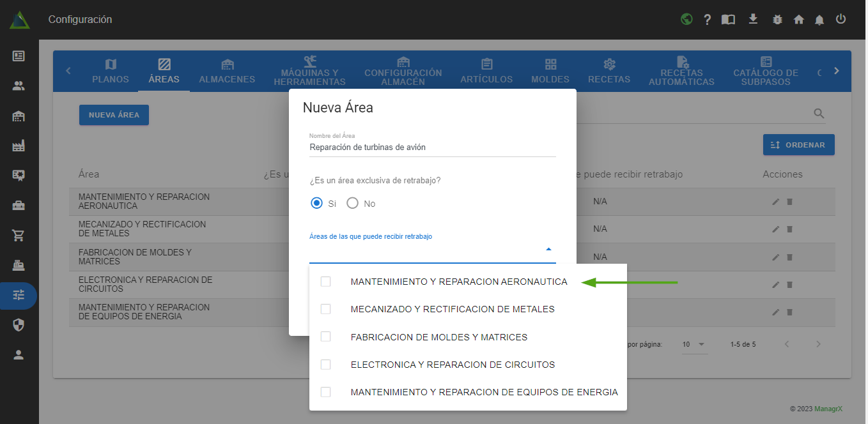This screenshot has height=424, width=868.
Task: Collapse the retrabajo areas dropdown arrow
Action: coord(548,250)
